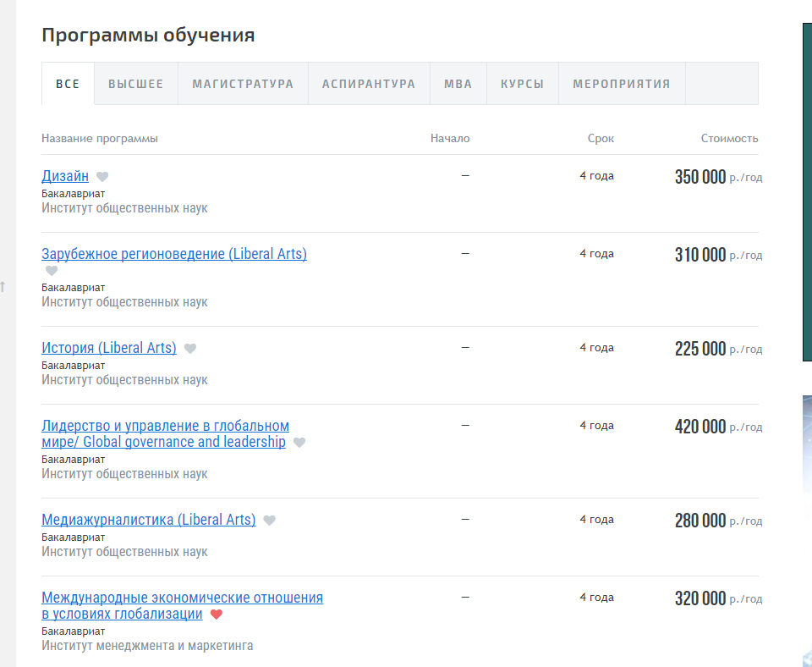Image resolution: width=812 pixels, height=667 pixels.
Task: Click the 420 000 price value
Action: (x=700, y=427)
